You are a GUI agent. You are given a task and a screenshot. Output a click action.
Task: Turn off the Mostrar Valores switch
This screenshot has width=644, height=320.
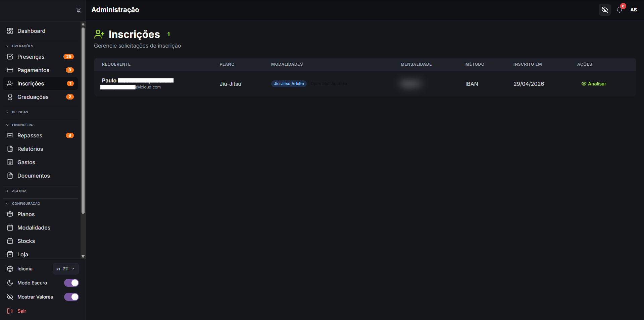coord(71,297)
